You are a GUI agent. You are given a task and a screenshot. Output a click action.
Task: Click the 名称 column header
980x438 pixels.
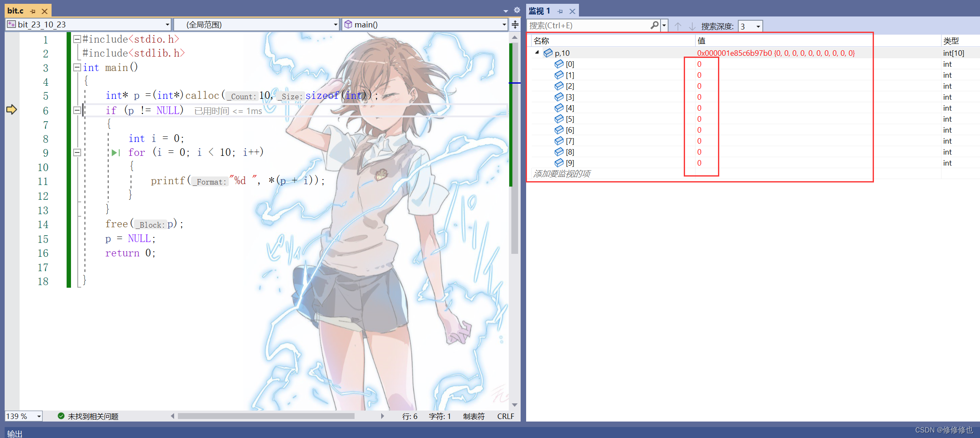click(541, 41)
